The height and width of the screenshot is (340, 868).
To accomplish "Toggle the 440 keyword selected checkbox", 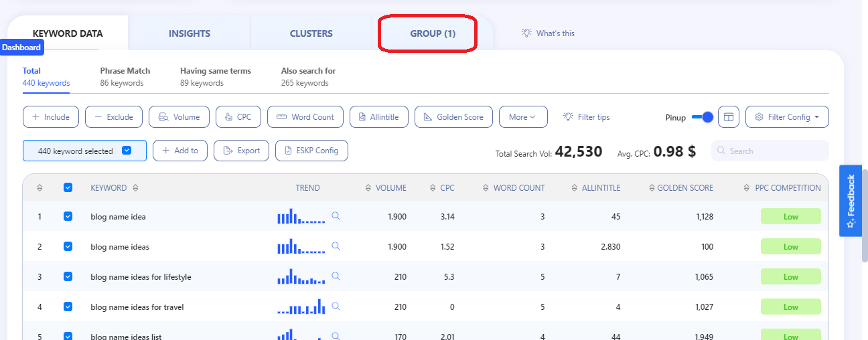I will click(127, 151).
